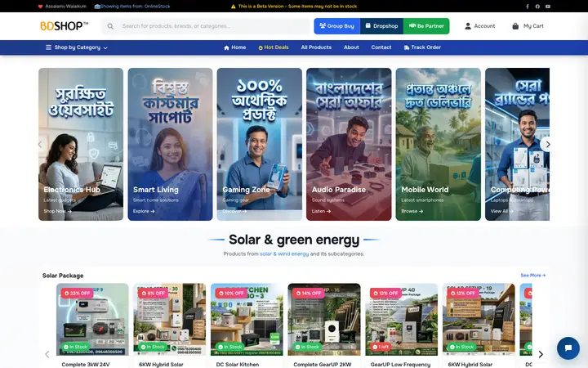This screenshot has height=368, width=588.
Task: Open the Electronics Hub banner card
Action: click(81, 144)
